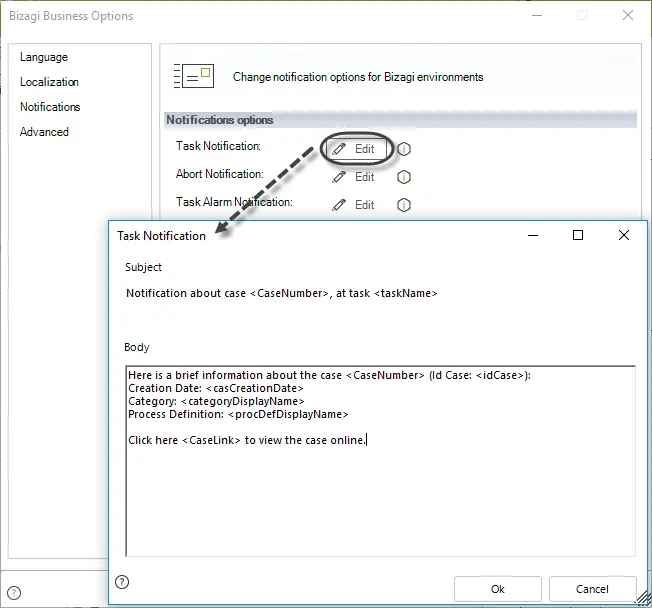This screenshot has height=608, width=652.
Task: Close the Task Notification dialog
Action: 624,235
